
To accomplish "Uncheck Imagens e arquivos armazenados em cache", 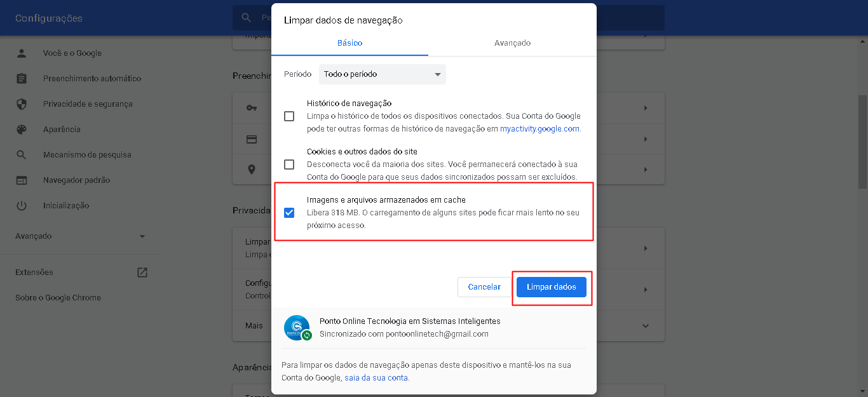I will tap(289, 213).
